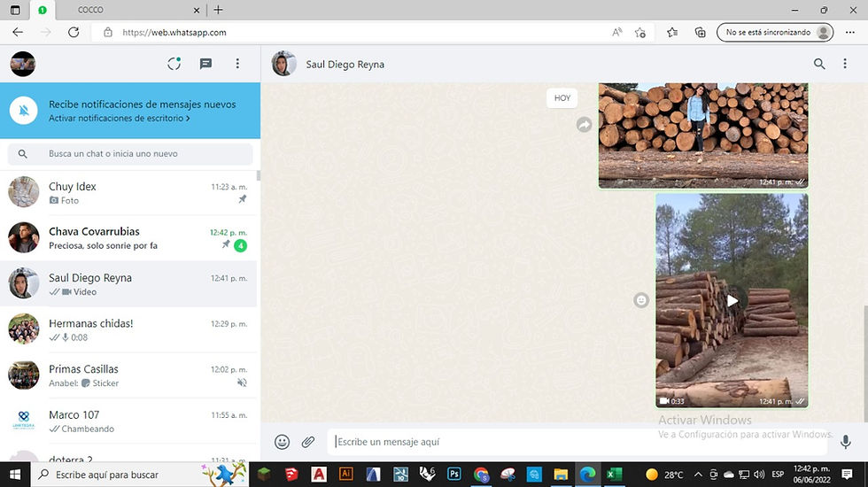Screen dimensions: 868x487
Task: Open Chava Covarrubias chat
Action: click(128, 238)
